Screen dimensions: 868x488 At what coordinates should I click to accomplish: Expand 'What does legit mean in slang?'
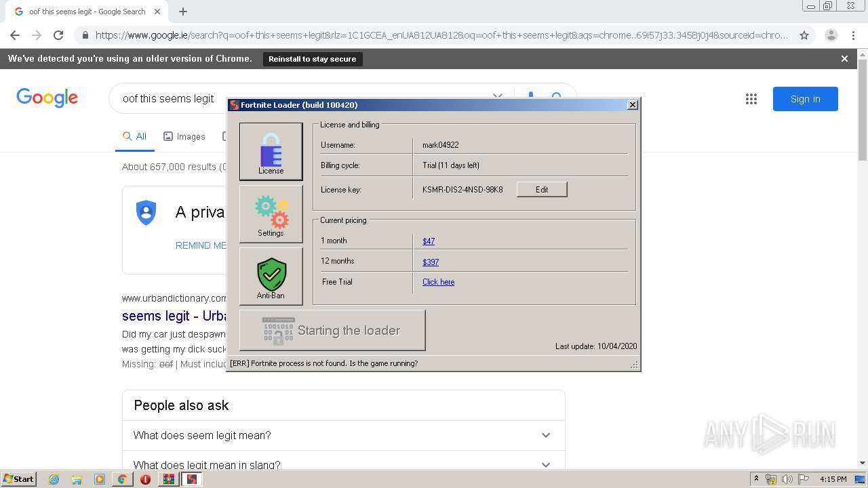(343, 462)
